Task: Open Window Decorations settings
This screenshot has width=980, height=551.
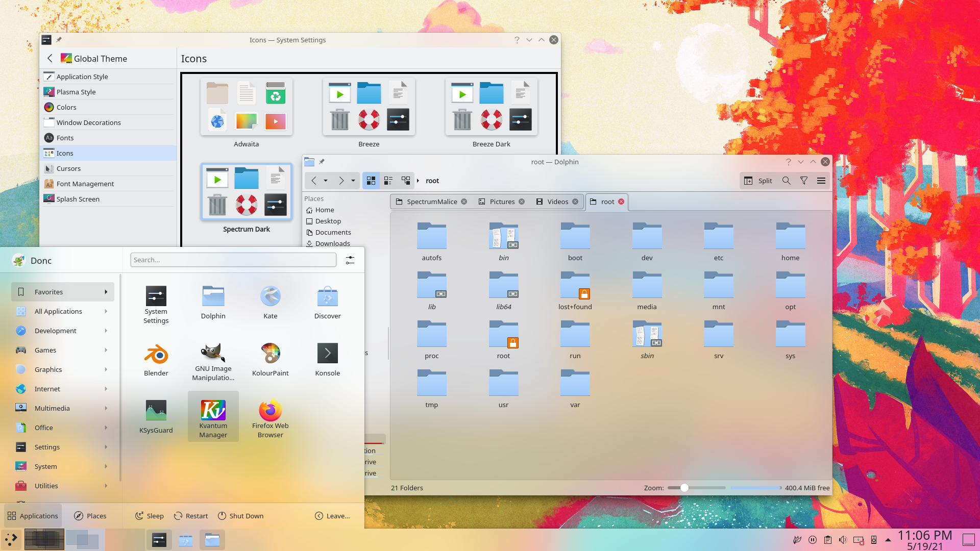Action: [x=108, y=122]
